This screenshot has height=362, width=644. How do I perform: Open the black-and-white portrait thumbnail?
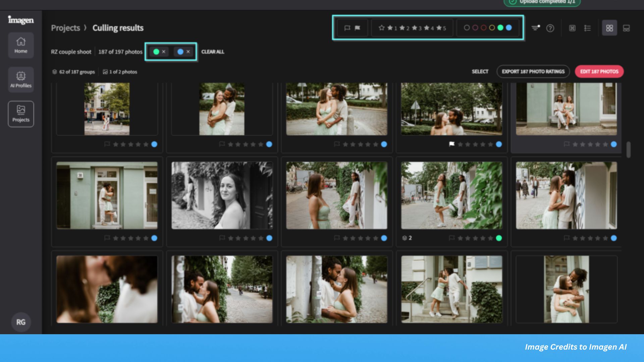(222, 195)
